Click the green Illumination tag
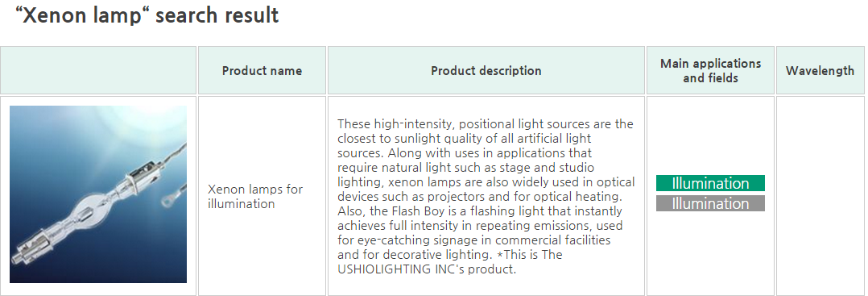 click(710, 183)
